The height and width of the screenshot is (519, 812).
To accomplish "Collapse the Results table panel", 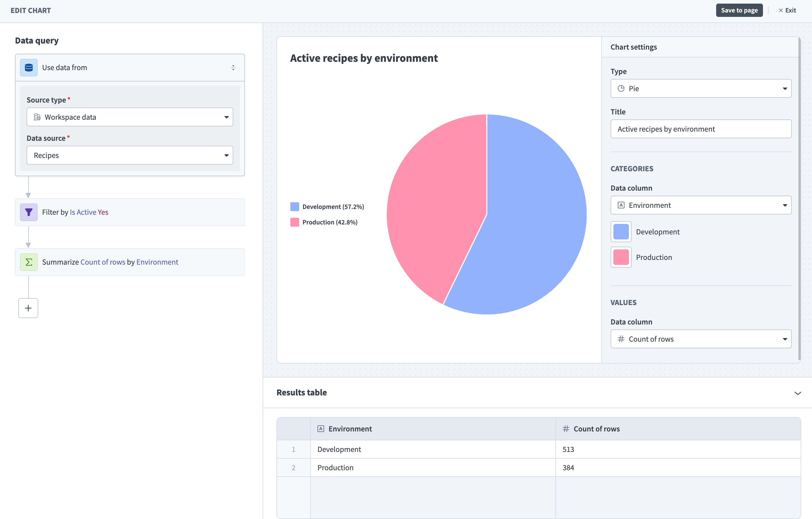I will coord(798,393).
